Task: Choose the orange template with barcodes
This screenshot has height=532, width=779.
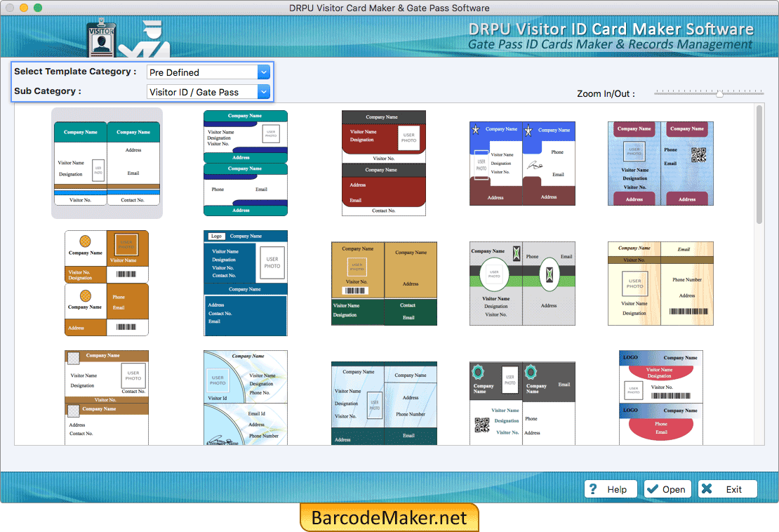Action: (107, 283)
